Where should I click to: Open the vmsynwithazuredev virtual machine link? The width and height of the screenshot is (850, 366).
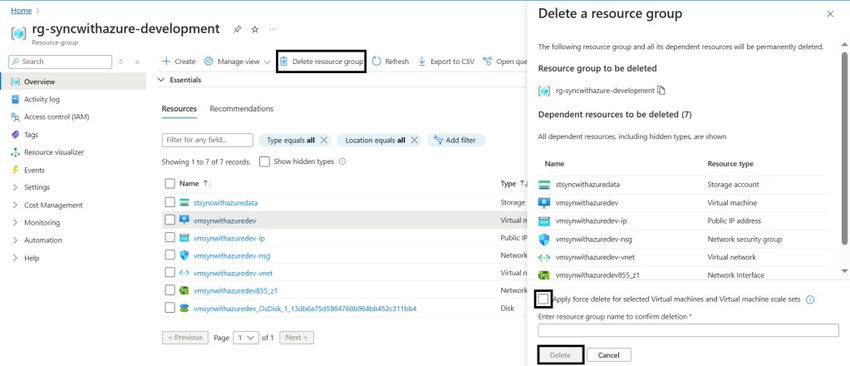tap(225, 221)
